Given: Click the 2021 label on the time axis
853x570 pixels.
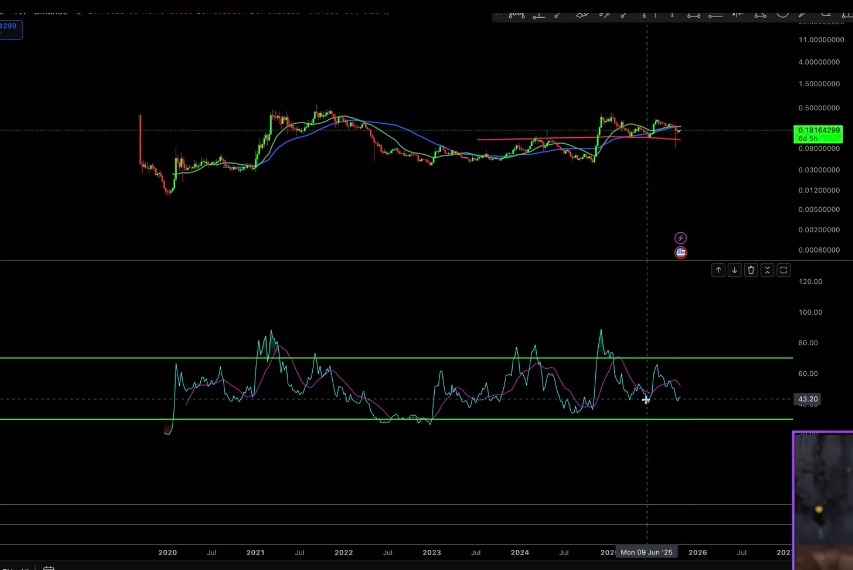Looking at the screenshot, I should (255, 552).
